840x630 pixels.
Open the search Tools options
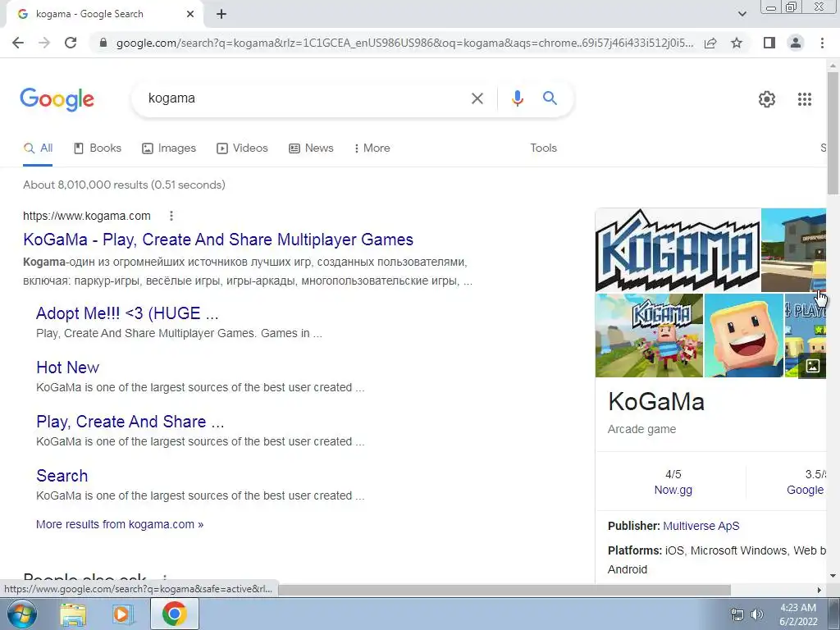(543, 148)
